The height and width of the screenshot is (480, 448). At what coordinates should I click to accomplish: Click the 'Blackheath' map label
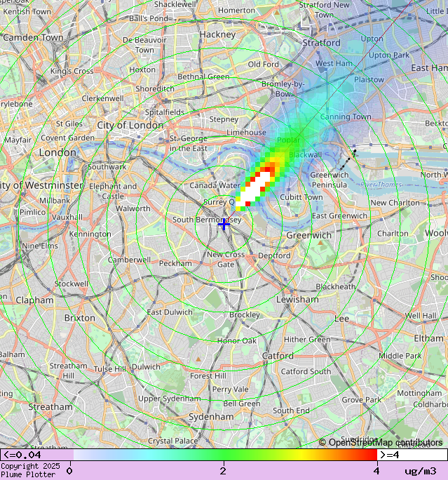click(336, 286)
